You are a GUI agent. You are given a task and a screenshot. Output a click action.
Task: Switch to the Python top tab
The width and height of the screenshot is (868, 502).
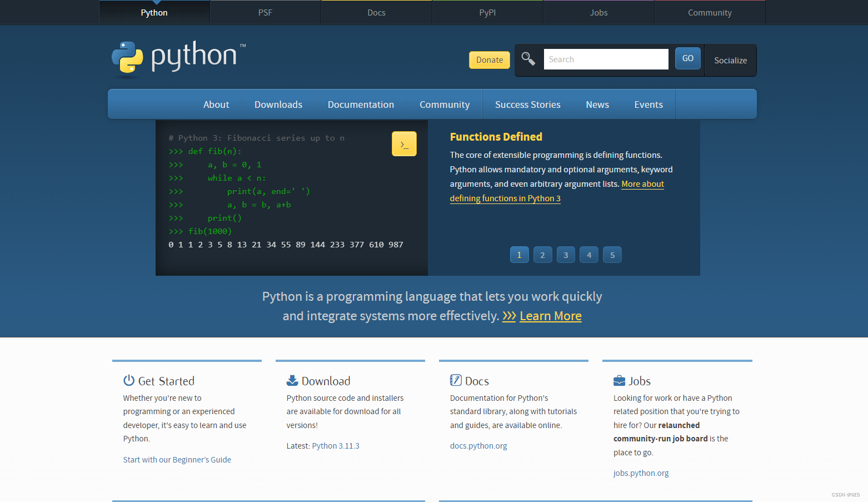click(x=154, y=12)
